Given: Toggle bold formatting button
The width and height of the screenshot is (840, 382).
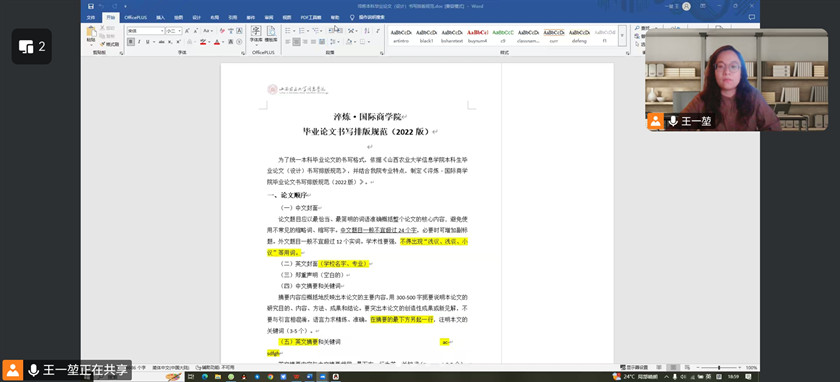Looking at the screenshot, I should coord(131,42).
